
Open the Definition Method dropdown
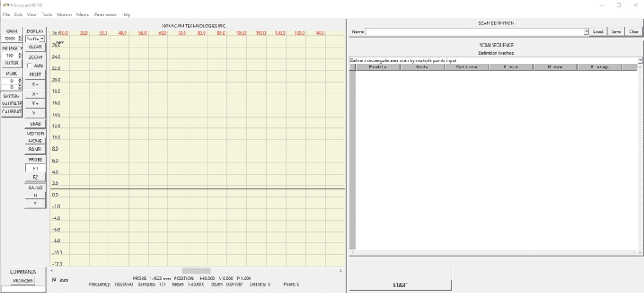click(640, 60)
